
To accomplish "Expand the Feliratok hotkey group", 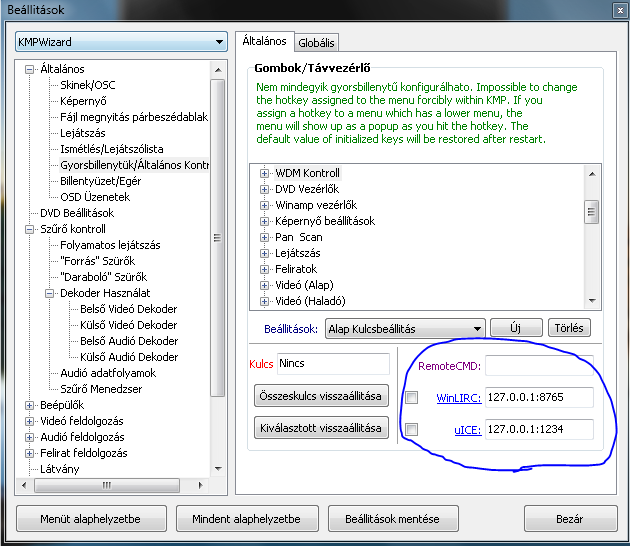I will (x=264, y=269).
